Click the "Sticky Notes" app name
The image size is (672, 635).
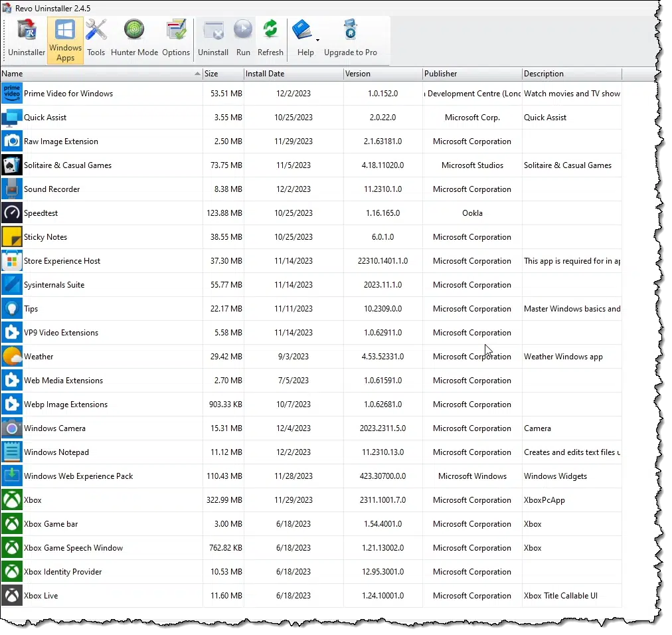[x=45, y=237]
